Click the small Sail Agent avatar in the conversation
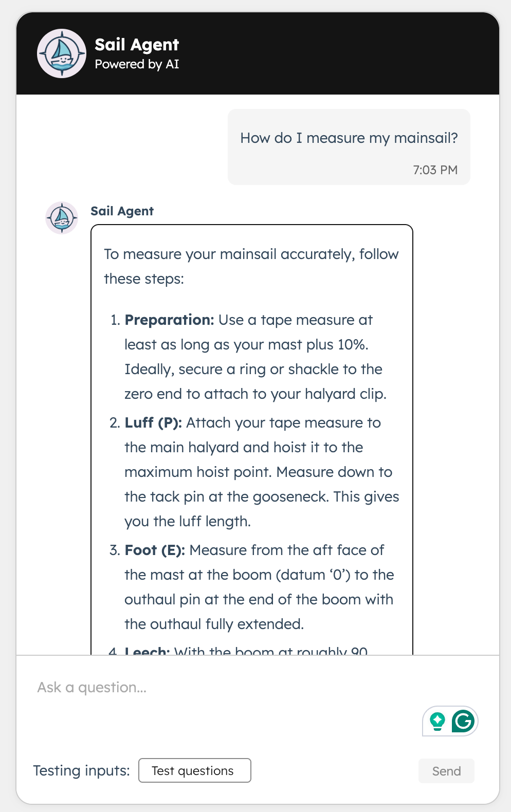511x812 pixels. pos(61,218)
